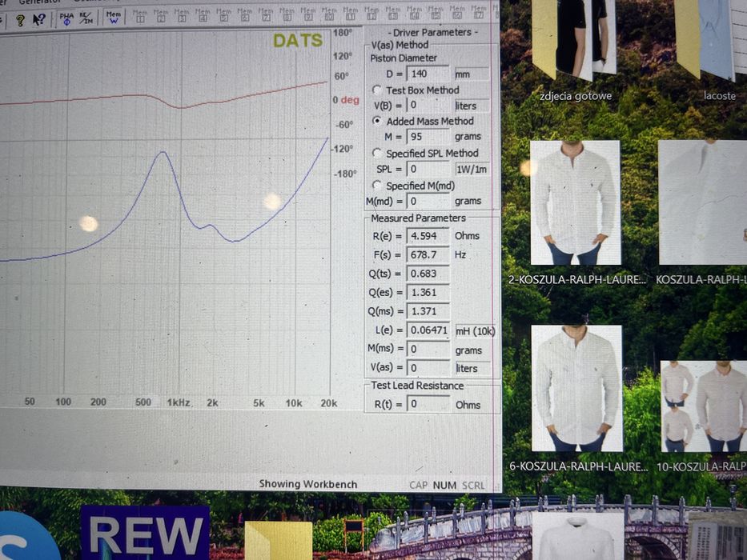Image resolution: width=747 pixels, height=560 pixels.
Task: Select the Mem W workbench icon
Action: pyautogui.click(x=114, y=17)
